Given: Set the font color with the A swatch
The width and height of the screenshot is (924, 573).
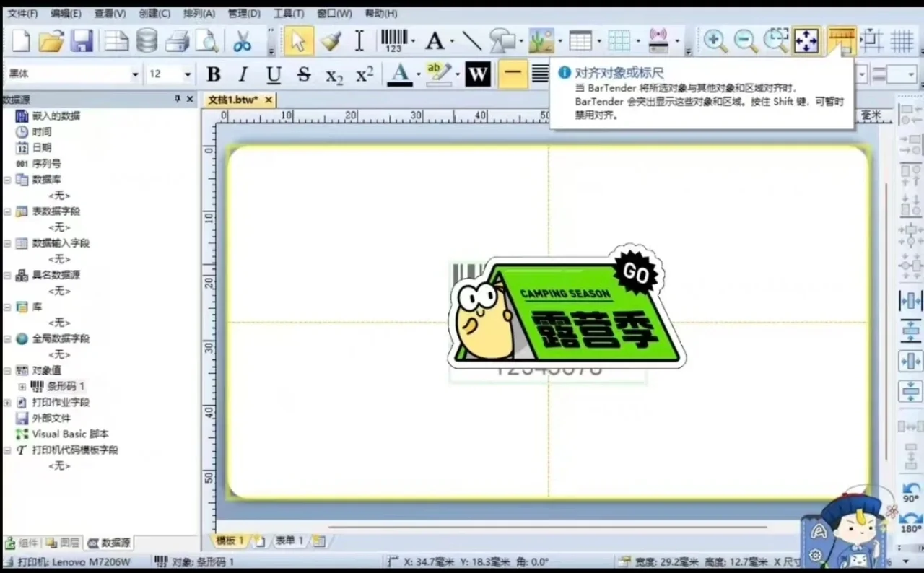Looking at the screenshot, I should (400, 74).
